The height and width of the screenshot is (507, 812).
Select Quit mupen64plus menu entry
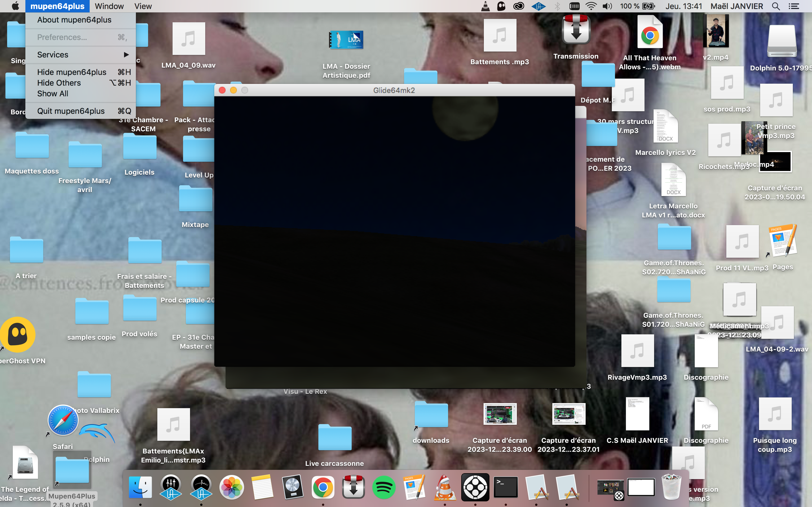click(x=71, y=111)
